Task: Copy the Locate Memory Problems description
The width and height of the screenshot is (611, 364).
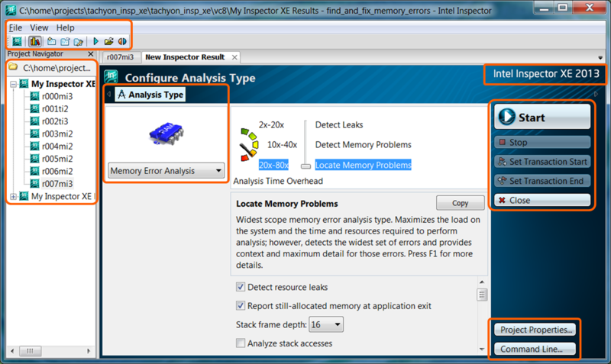Action: 461,203
